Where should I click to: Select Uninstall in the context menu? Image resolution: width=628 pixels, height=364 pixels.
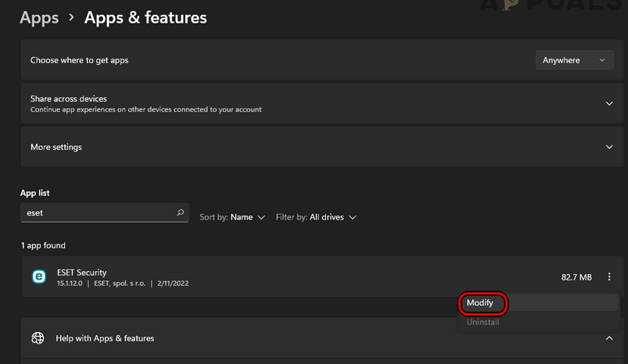pos(483,322)
